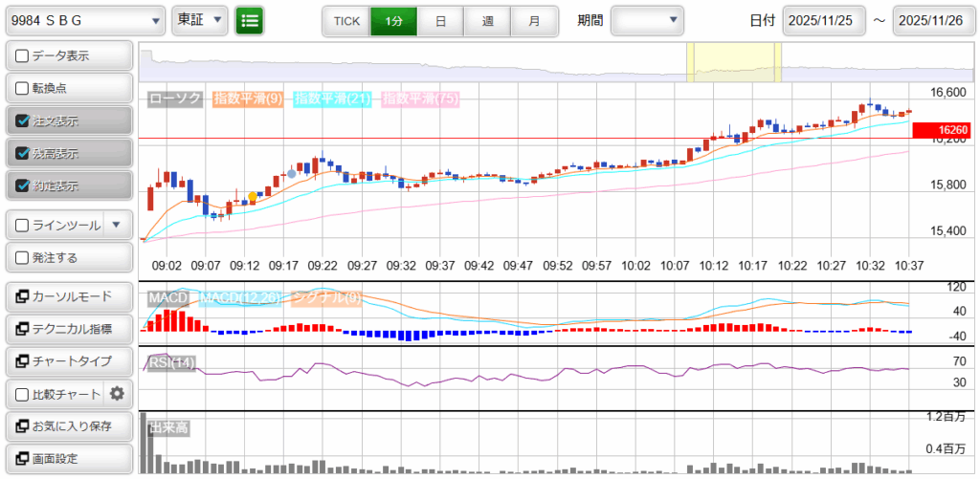
Task: Enable the データ表示 checkbox
Action: tap(23, 55)
